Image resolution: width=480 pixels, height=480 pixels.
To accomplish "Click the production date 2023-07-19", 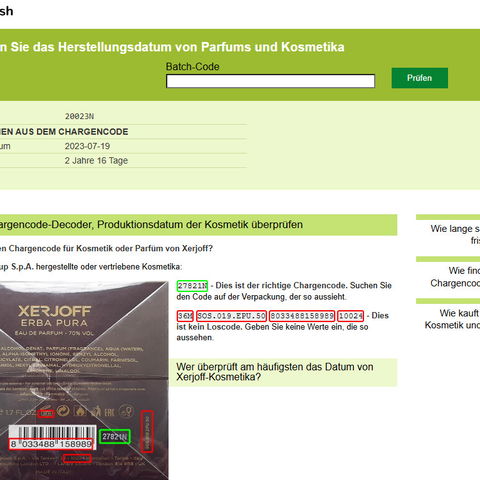I will 87,146.
